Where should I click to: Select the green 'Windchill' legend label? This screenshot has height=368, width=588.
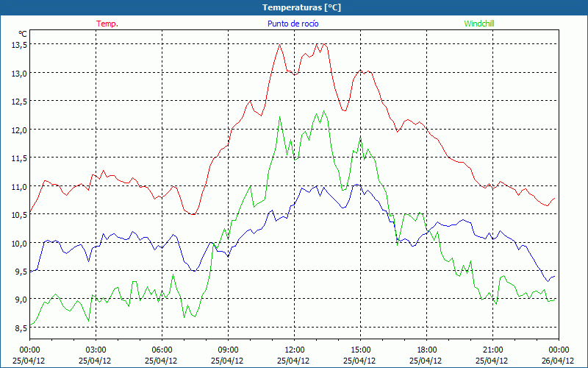(x=479, y=24)
